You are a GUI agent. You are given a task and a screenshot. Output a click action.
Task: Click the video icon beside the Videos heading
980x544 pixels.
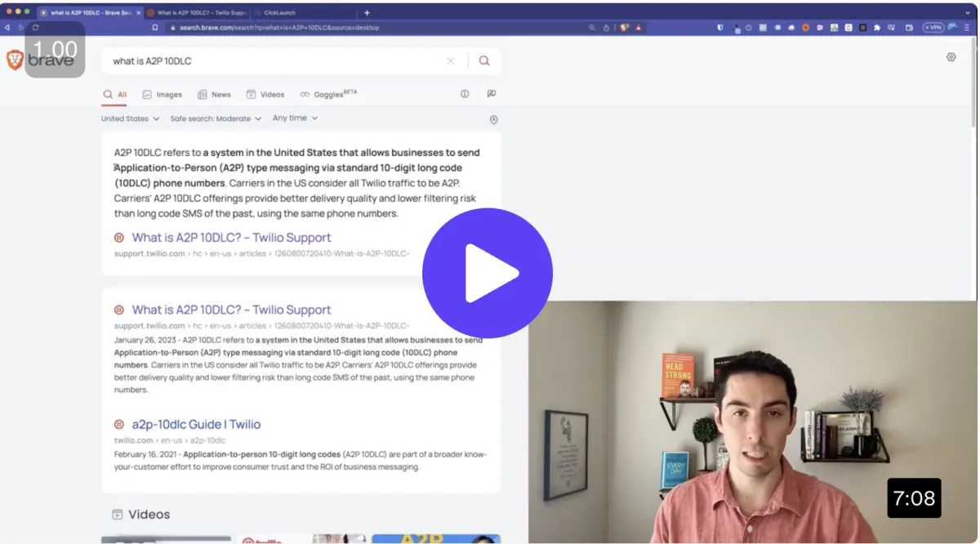(118, 515)
